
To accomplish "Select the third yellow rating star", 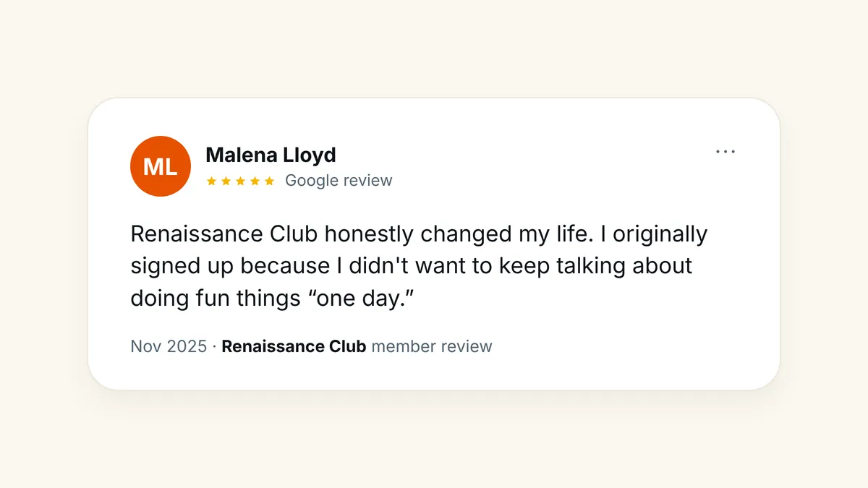I will pos(241,181).
